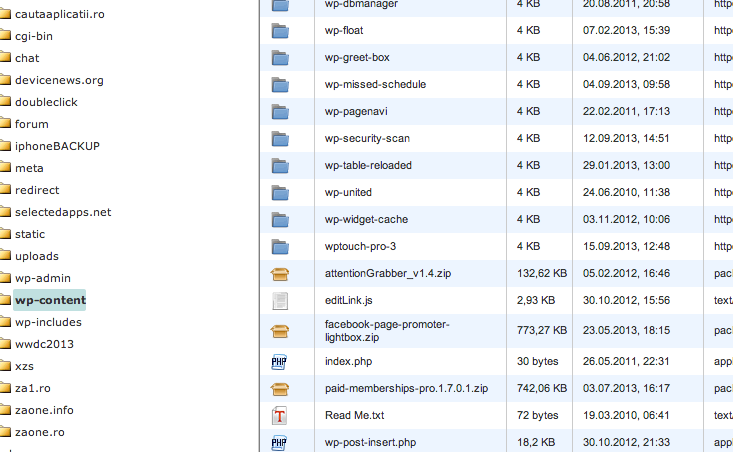Open the forum folder in tree

[x=32, y=124]
